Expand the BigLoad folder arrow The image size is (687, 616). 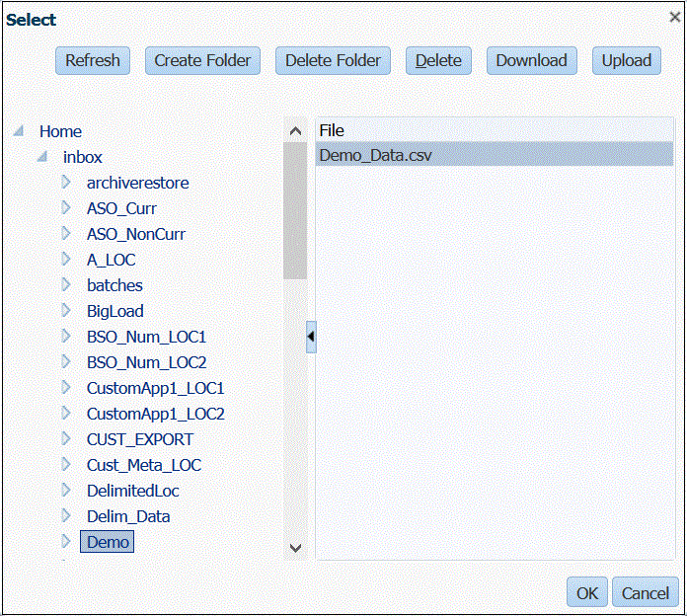(x=66, y=311)
